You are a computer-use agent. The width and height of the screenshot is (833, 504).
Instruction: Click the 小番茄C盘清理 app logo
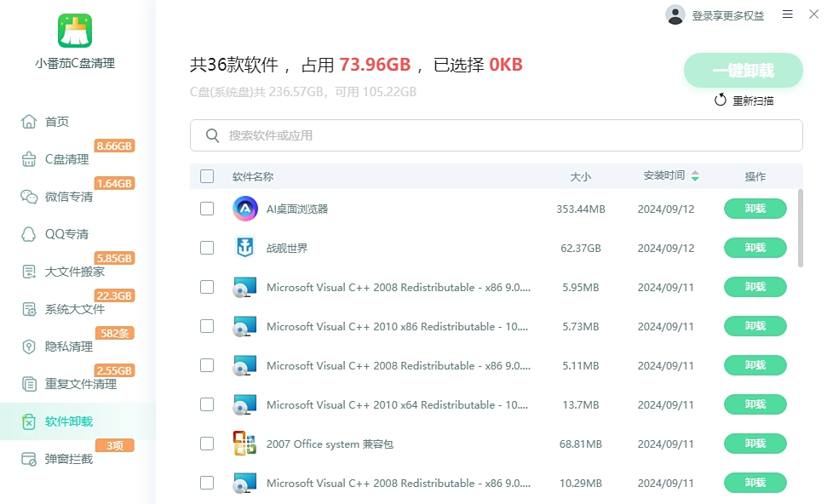(77, 31)
